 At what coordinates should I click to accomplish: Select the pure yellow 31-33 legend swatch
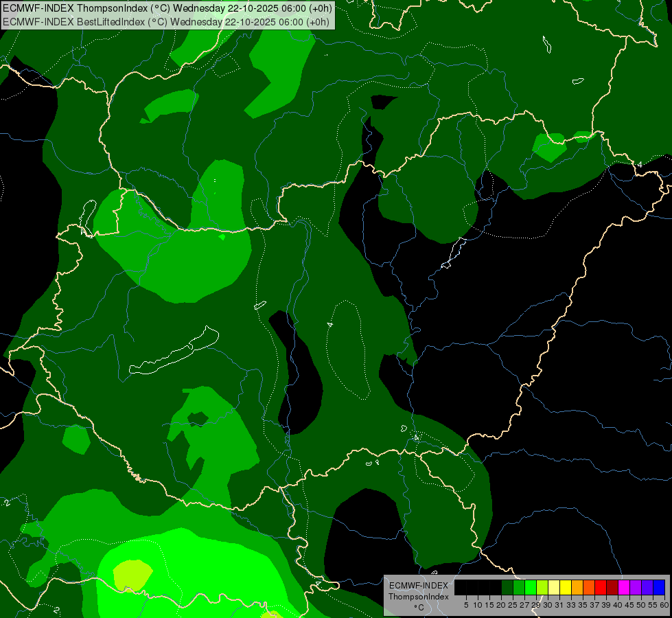point(566,587)
